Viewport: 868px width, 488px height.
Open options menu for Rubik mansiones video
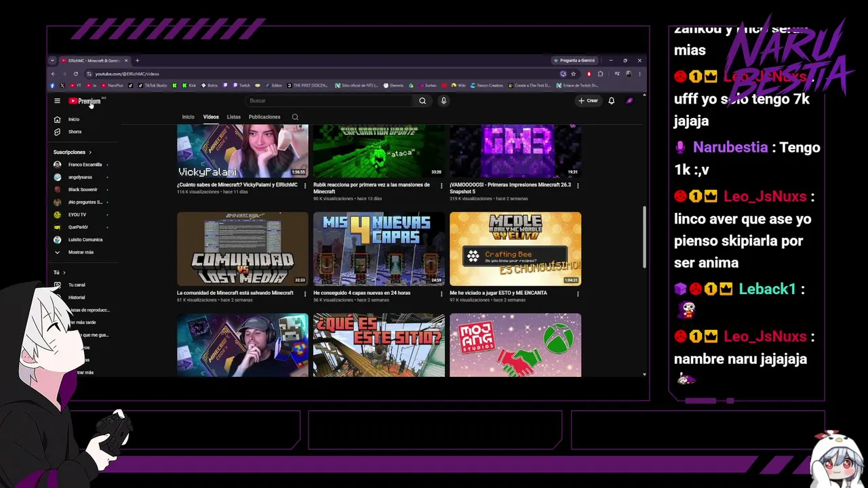[441, 186]
